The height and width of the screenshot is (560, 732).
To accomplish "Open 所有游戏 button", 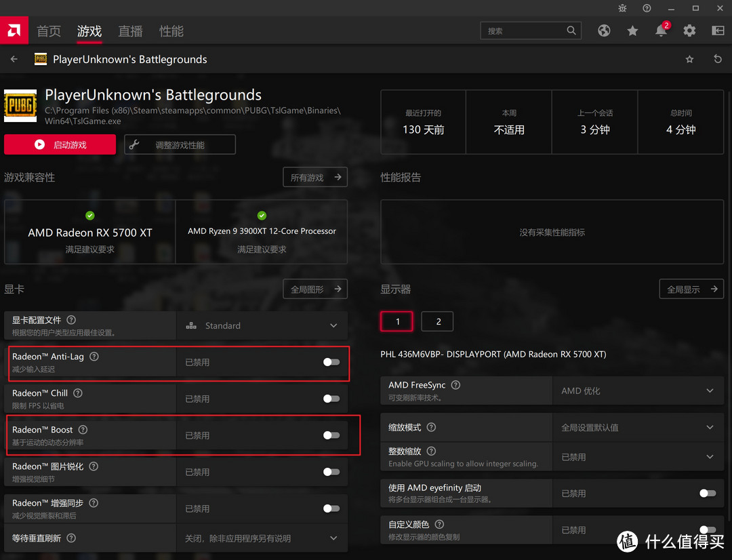I will [x=315, y=177].
